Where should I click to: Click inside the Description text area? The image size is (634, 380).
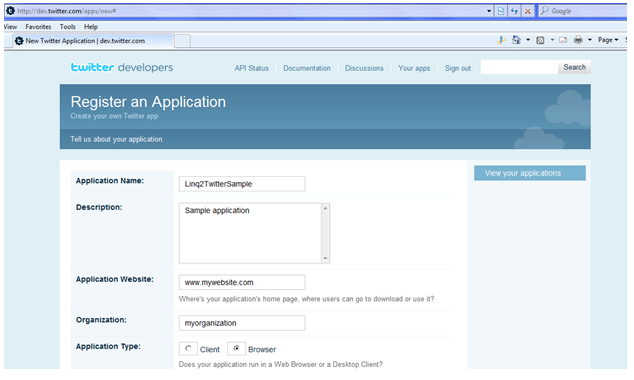pyautogui.click(x=250, y=233)
